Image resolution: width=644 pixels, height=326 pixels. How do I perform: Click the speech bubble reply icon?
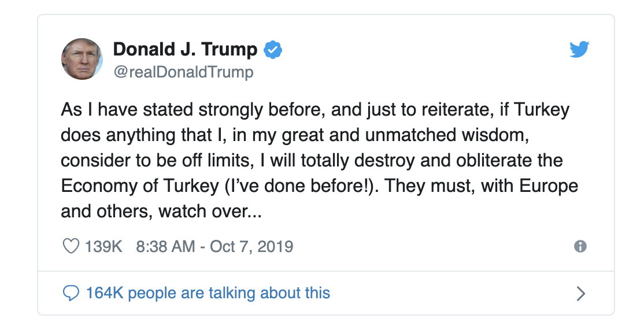point(71,293)
